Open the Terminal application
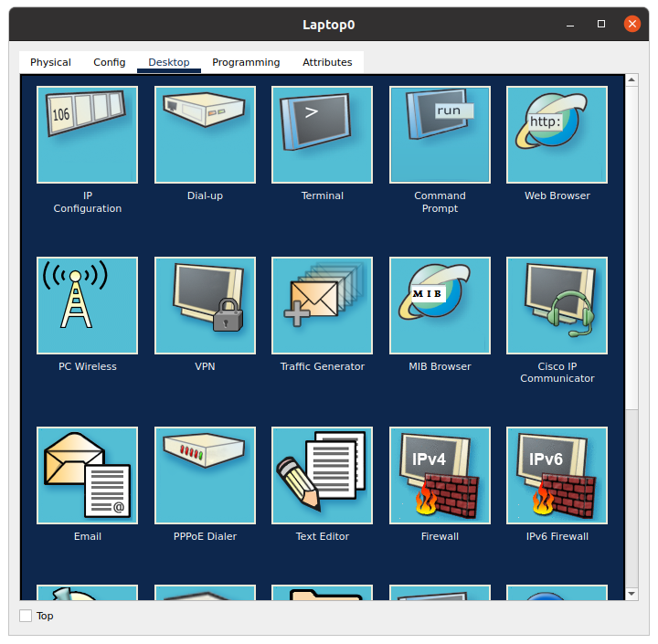Screen dimensions: 658x644 [x=322, y=134]
